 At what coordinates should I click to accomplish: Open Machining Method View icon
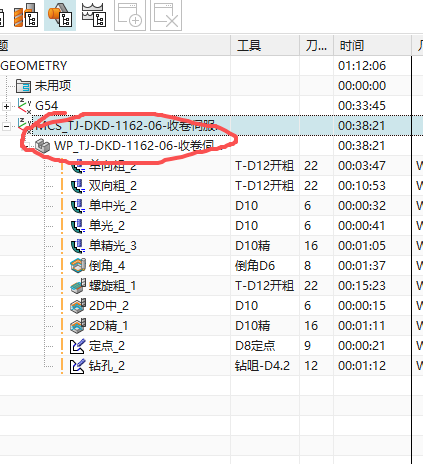(94, 15)
